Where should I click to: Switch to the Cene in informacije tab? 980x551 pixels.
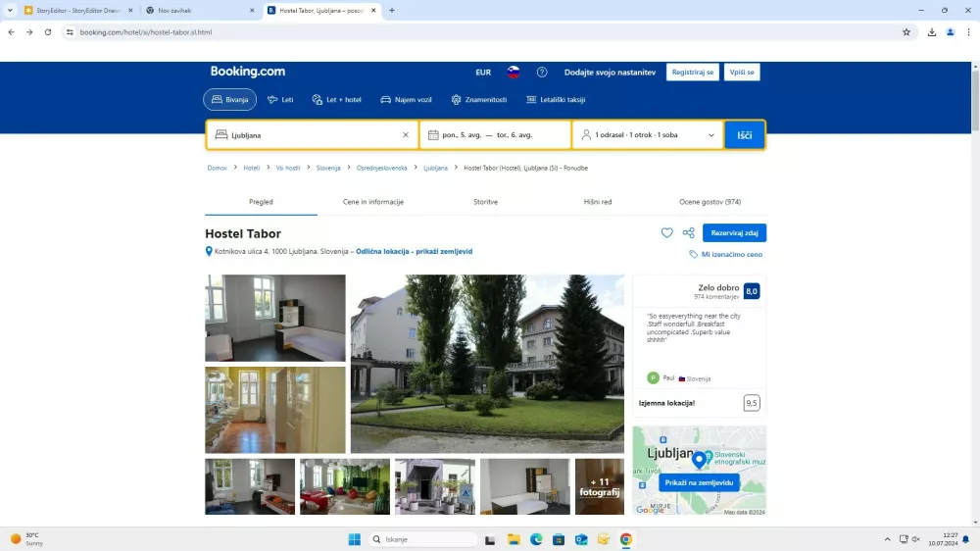372,202
